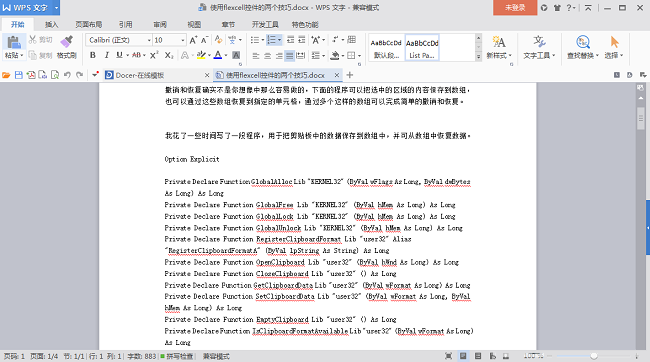Viewport: 650px width, 362px height.
Task: Click the Clear Formatting eraser icon
Action: 218,40
